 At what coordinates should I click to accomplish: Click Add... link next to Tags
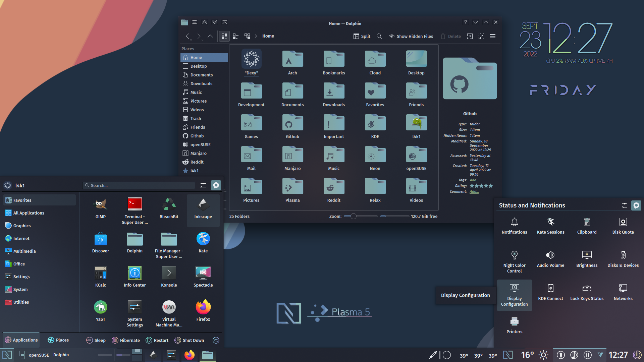click(474, 180)
